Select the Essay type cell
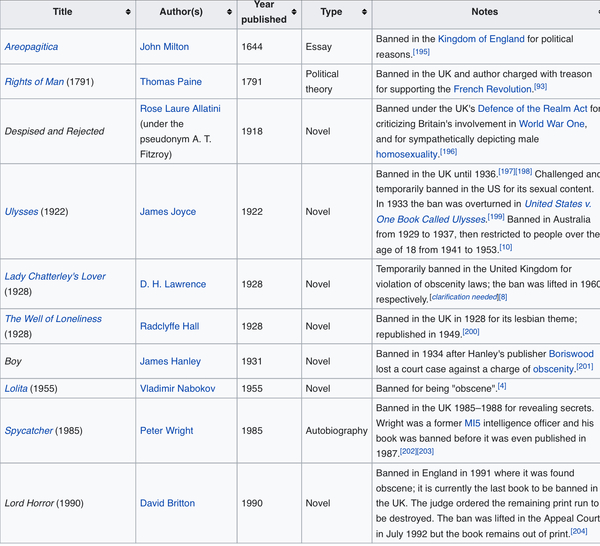Viewport: 600px width, 546px height. tap(337, 47)
